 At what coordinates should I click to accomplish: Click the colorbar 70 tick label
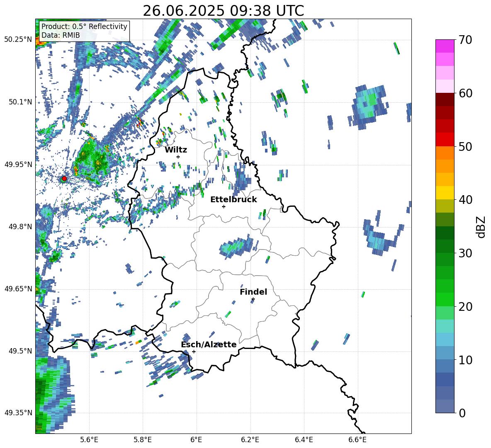pyautogui.click(x=465, y=40)
